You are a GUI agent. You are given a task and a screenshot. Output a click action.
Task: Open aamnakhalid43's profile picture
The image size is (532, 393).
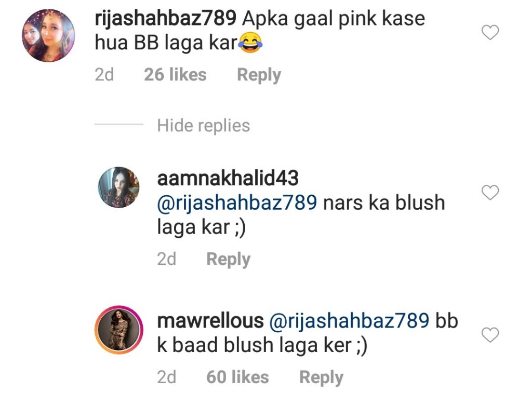pos(119,187)
